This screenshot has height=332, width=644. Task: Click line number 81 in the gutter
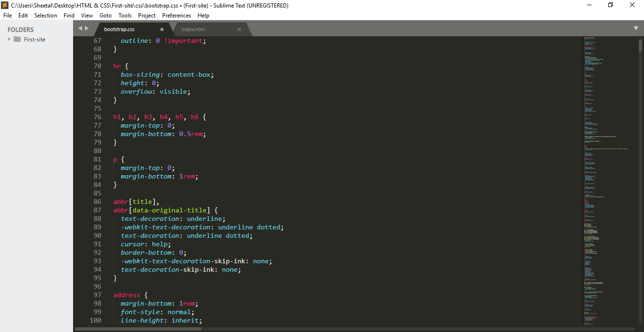click(97, 159)
